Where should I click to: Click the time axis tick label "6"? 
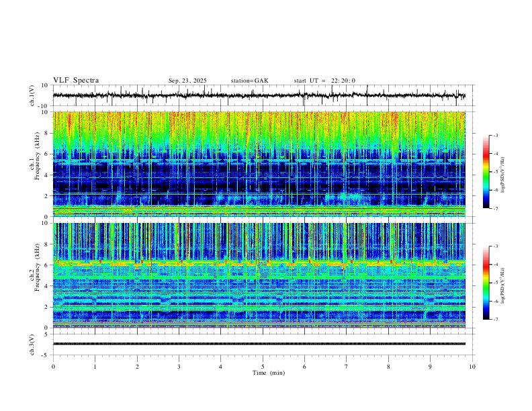(305, 367)
